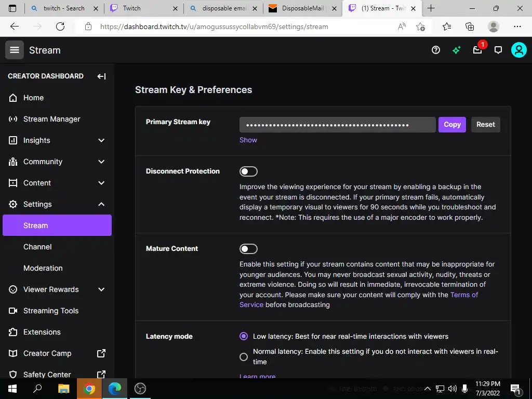Click the Content film frame icon
The image size is (532, 399).
(x=13, y=183)
